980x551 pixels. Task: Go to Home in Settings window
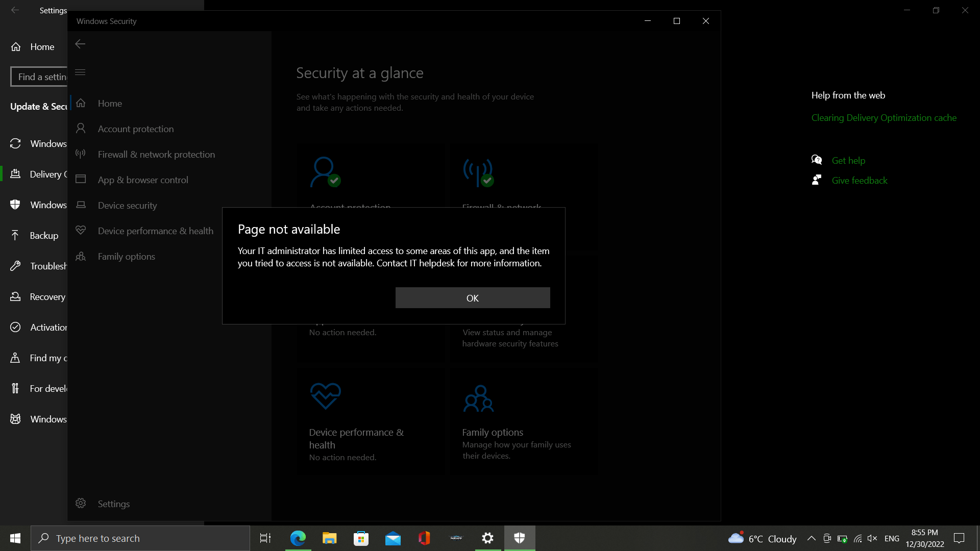(x=34, y=47)
